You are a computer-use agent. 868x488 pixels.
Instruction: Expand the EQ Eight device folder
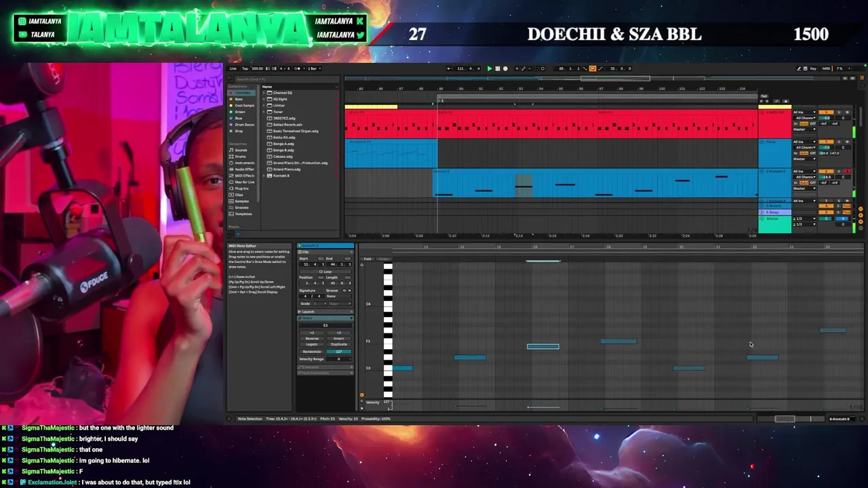(x=264, y=99)
